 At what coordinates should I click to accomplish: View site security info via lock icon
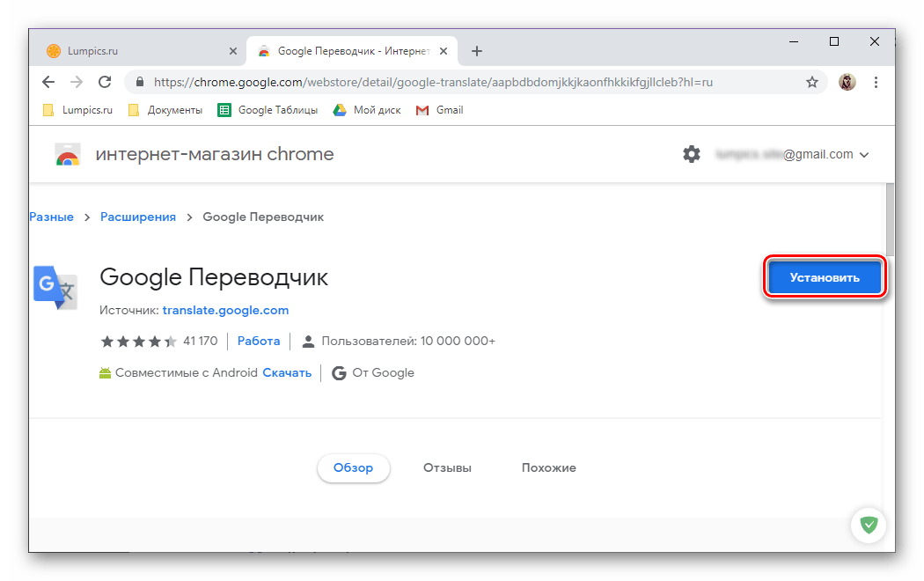point(140,83)
